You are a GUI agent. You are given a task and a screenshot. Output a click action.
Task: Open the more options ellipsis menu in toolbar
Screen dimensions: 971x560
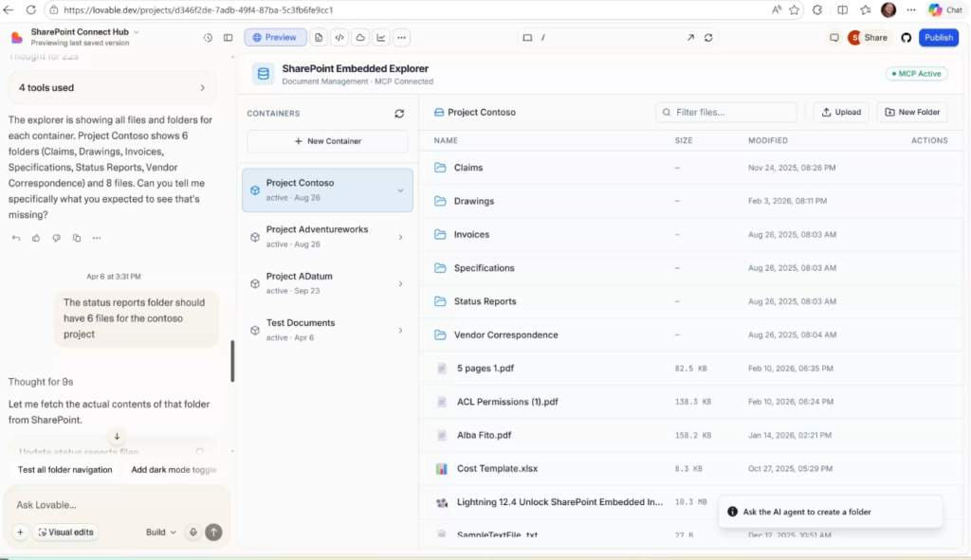click(x=402, y=38)
